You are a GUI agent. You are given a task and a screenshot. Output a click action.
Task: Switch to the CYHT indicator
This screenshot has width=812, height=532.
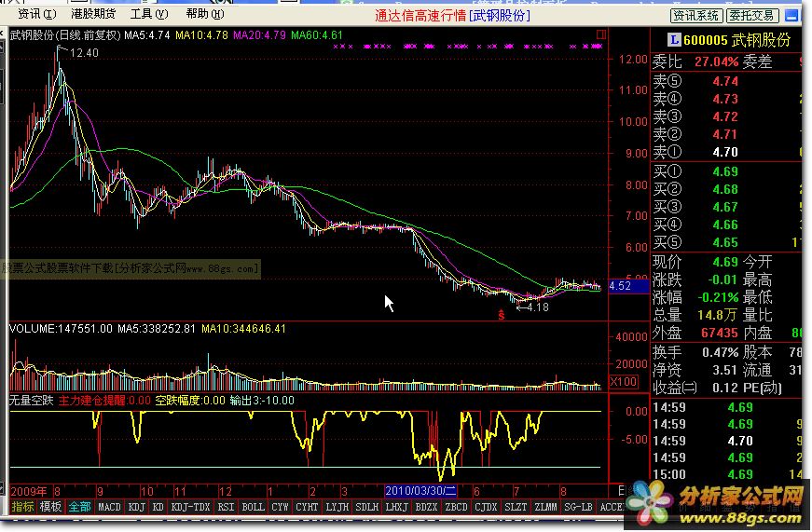[307, 507]
